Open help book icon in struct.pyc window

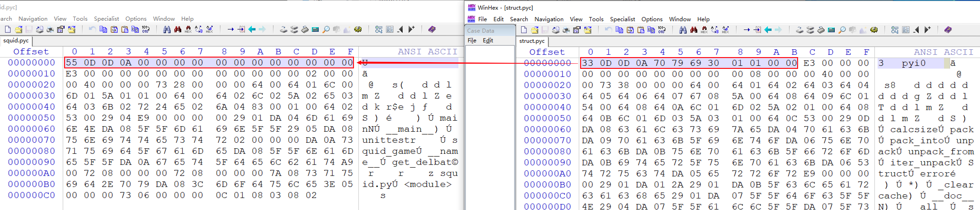(x=948, y=30)
